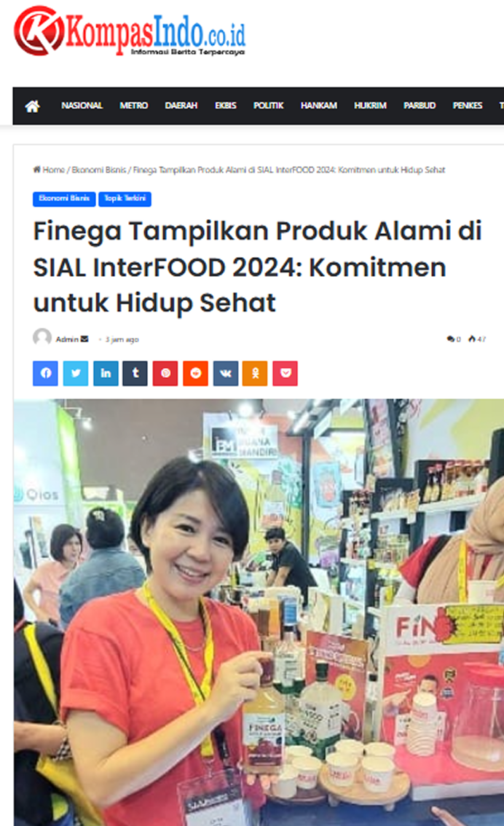504x826 pixels.
Task: Share article on Pinterest
Action: [x=165, y=374]
